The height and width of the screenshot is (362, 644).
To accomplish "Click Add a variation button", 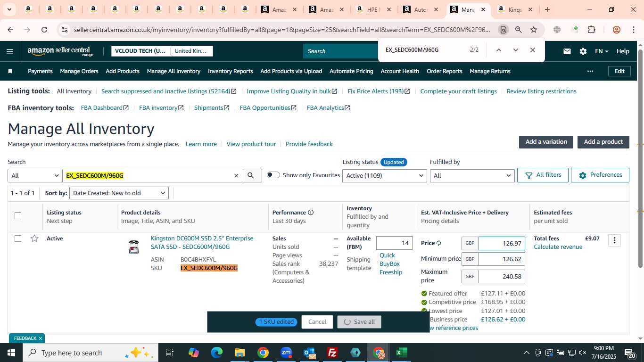I will (x=546, y=142).
